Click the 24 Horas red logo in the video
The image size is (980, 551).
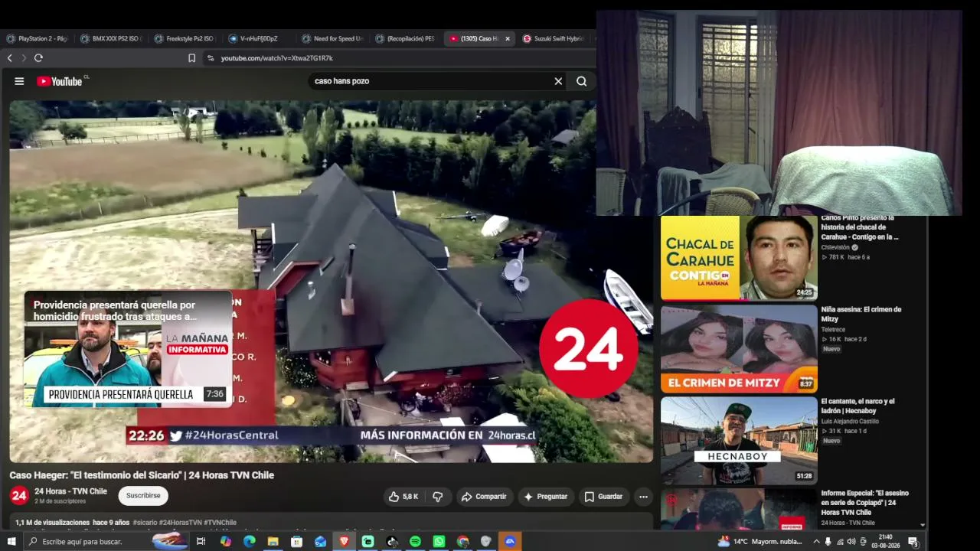point(589,349)
